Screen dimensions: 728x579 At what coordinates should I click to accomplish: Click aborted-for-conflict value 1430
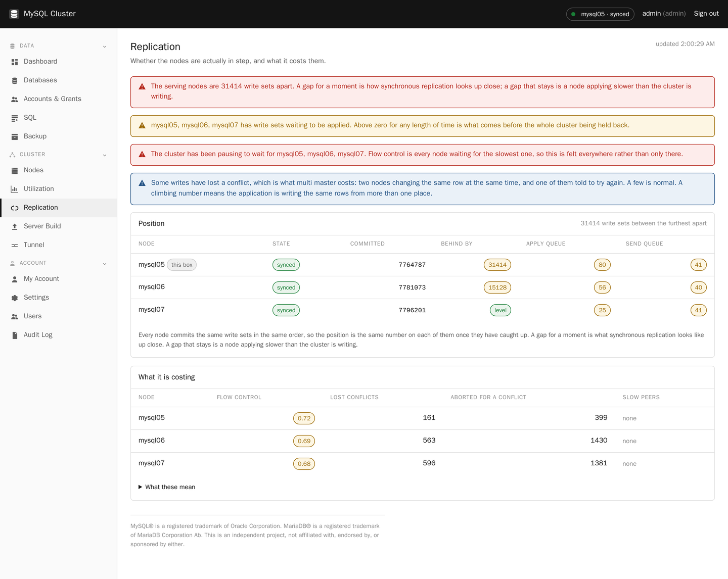[x=599, y=441]
